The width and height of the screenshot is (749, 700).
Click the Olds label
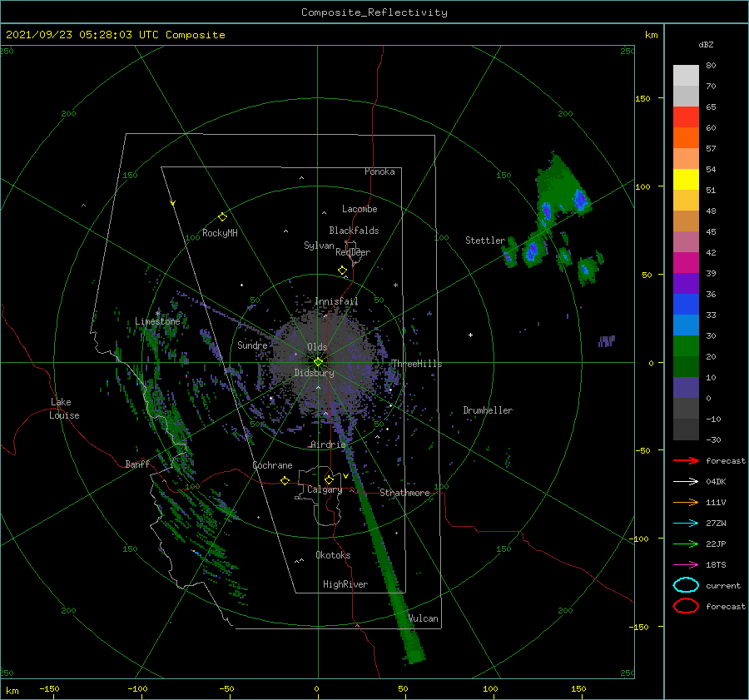(x=317, y=347)
